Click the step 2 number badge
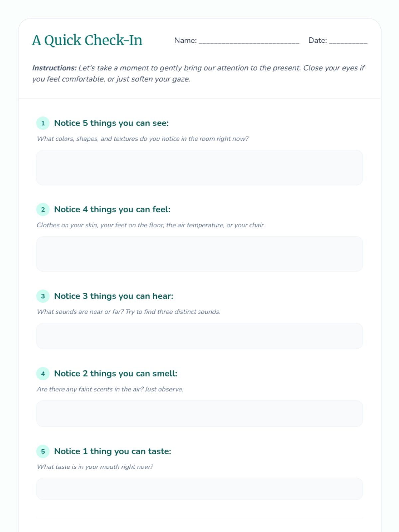Image resolution: width=399 pixels, height=532 pixels. tap(43, 209)
